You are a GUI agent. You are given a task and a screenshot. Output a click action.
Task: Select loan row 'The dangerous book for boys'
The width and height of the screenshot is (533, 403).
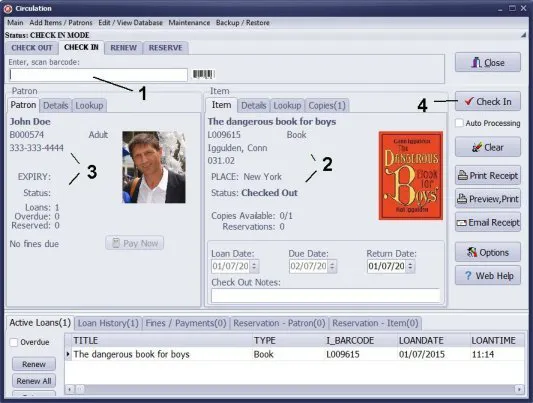pyautogui.click(x=294, y=354)
